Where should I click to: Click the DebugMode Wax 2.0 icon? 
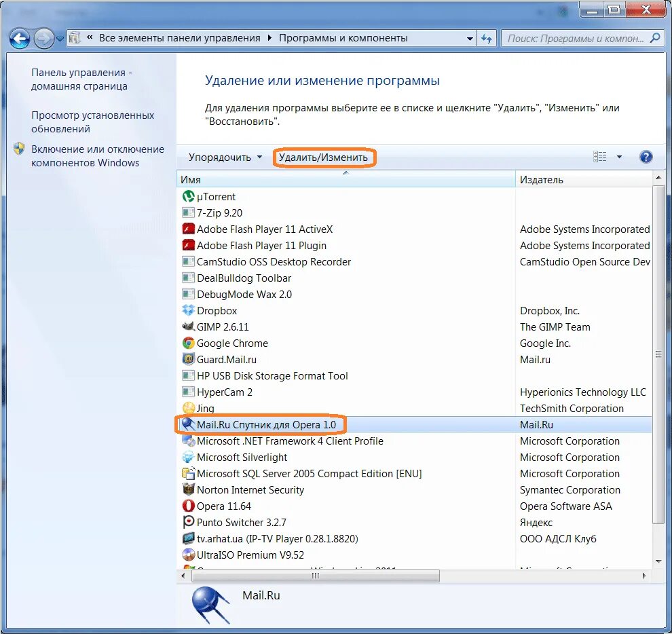coord(188,294)
